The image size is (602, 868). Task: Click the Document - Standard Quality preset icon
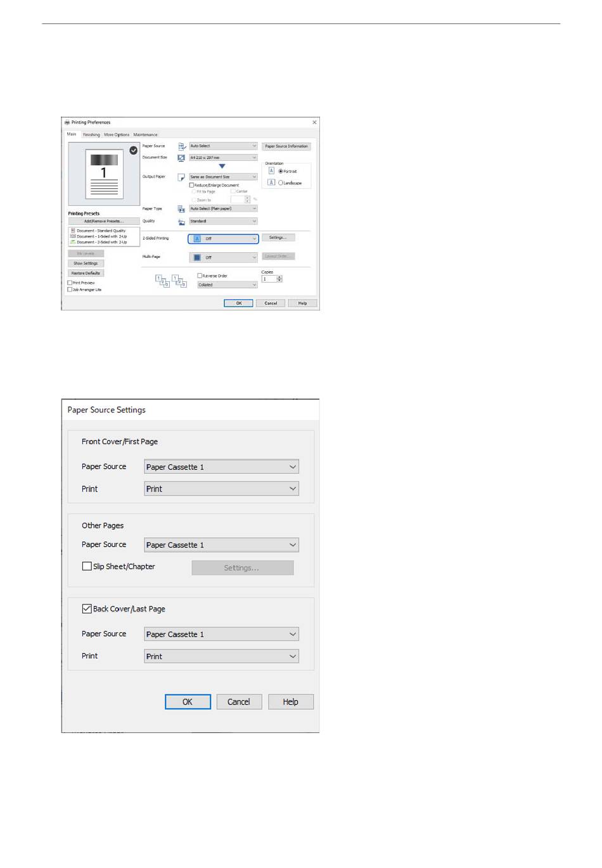pyautogui.click(x=73, y=231)
